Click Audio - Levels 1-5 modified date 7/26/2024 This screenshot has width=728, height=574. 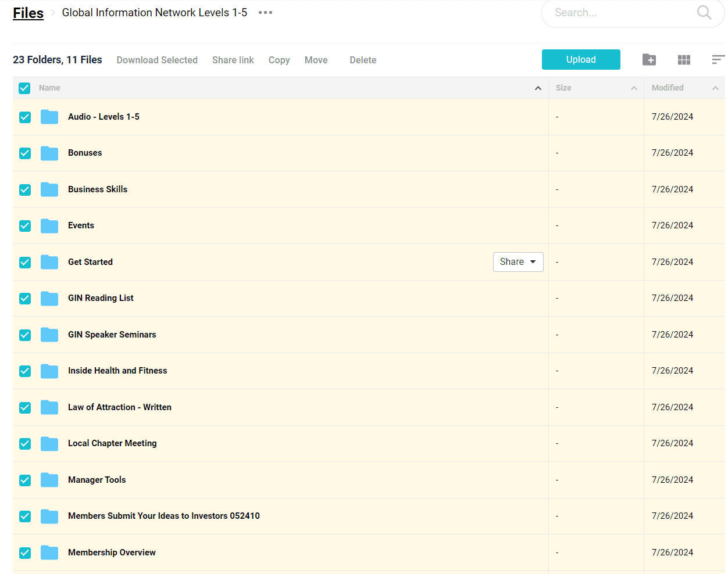(x=672, y=117)
